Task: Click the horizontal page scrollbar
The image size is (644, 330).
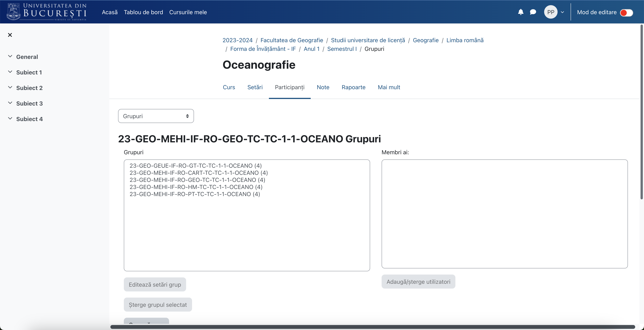Action: (372, 327)
